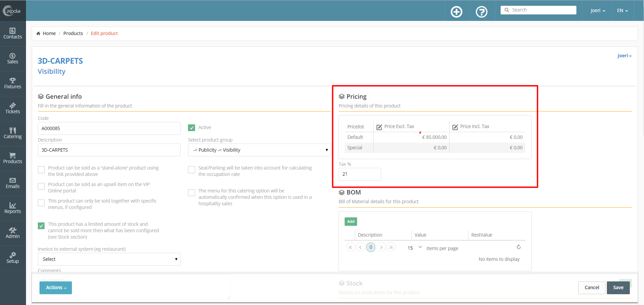This screenshot has height=305, width=644.
Task: Click the plus add icon in top bar
Action: tap(457, 12)
